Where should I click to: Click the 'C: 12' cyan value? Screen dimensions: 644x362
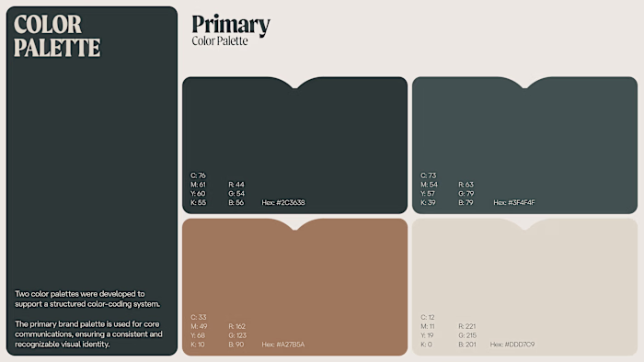[428, 317]
